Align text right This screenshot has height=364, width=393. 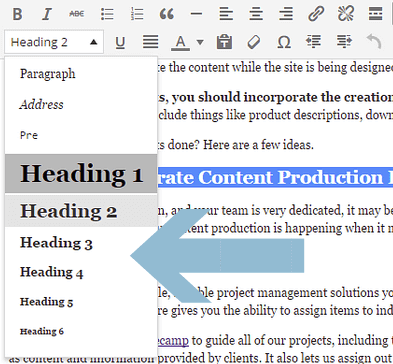(x=286, y=14)
